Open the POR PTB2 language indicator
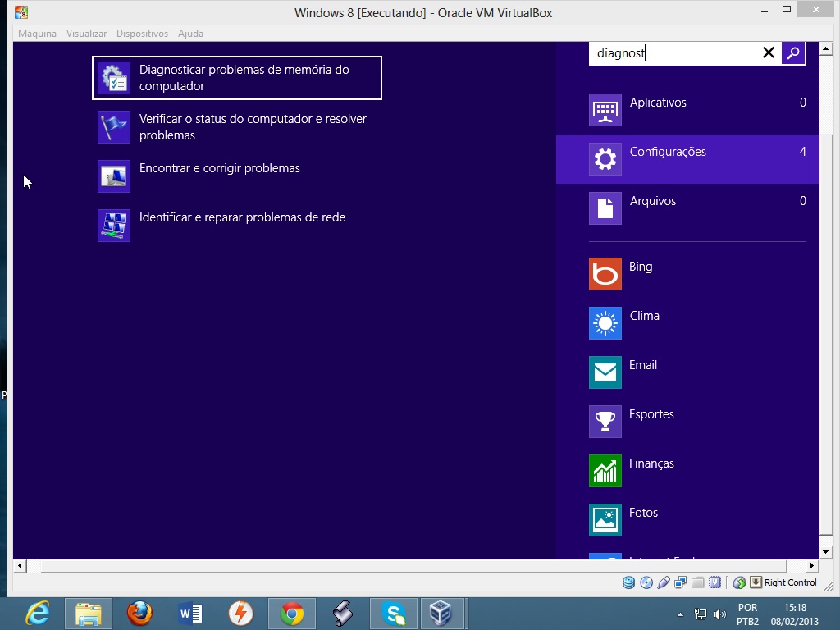The image size is (840, 630). click(x=748, y=614)
